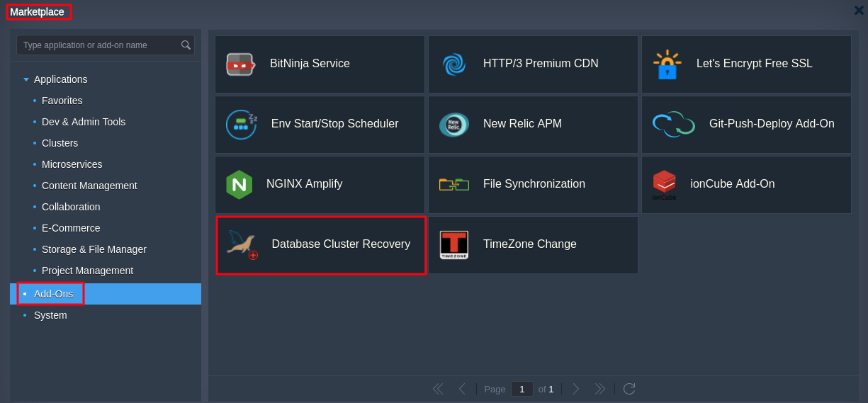Select the Microservices category

tap(72, 164)
